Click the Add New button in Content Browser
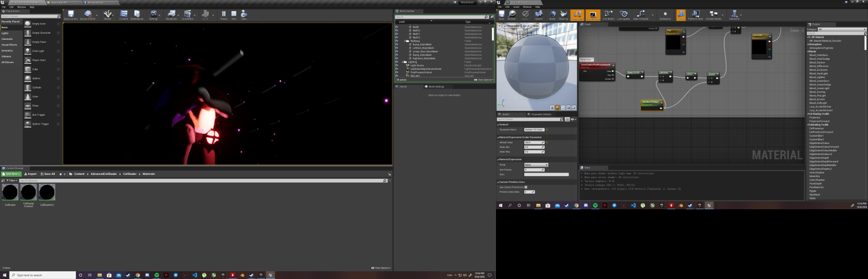Viewport: 868px width, 279px height. pos(11,174)
